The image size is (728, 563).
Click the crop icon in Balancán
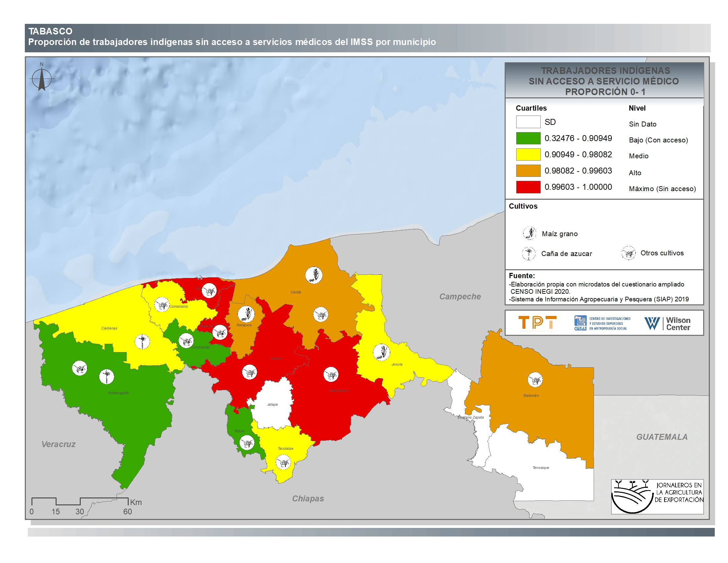pyautogui.click(x=535, y=380)
